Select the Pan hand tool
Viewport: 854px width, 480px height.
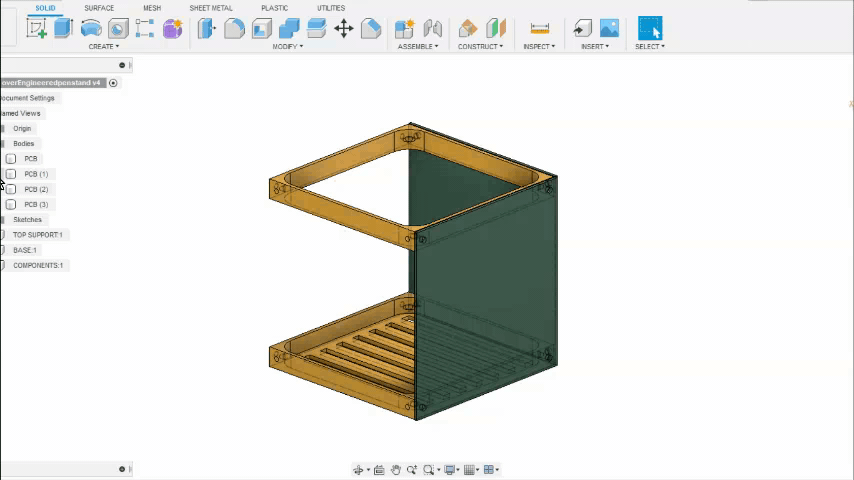click(x=395, y=470)
